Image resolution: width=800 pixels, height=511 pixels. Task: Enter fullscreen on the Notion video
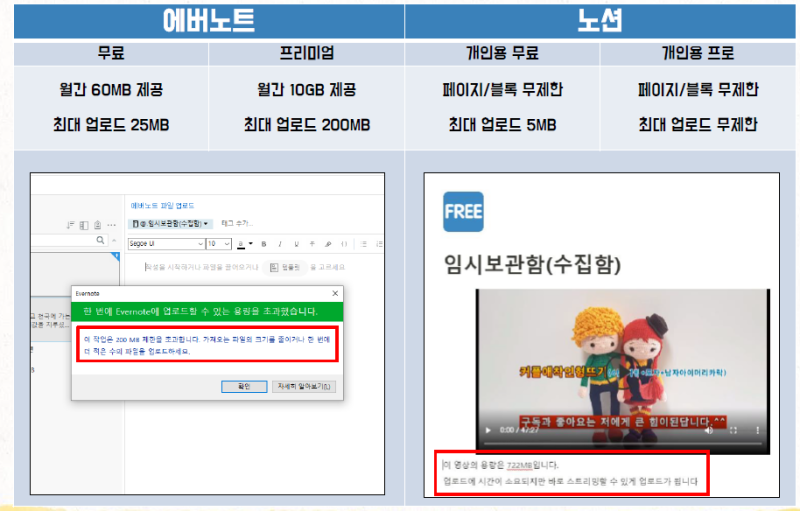[734, 430]
